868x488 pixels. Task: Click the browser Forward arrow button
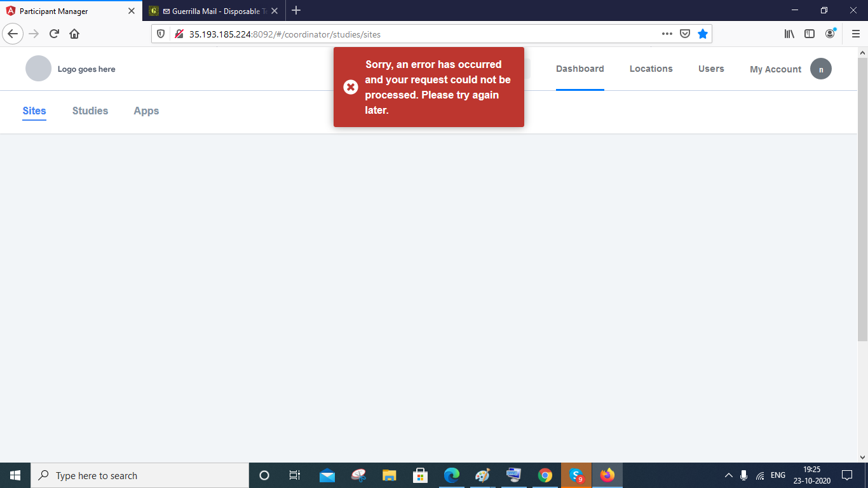34,34
